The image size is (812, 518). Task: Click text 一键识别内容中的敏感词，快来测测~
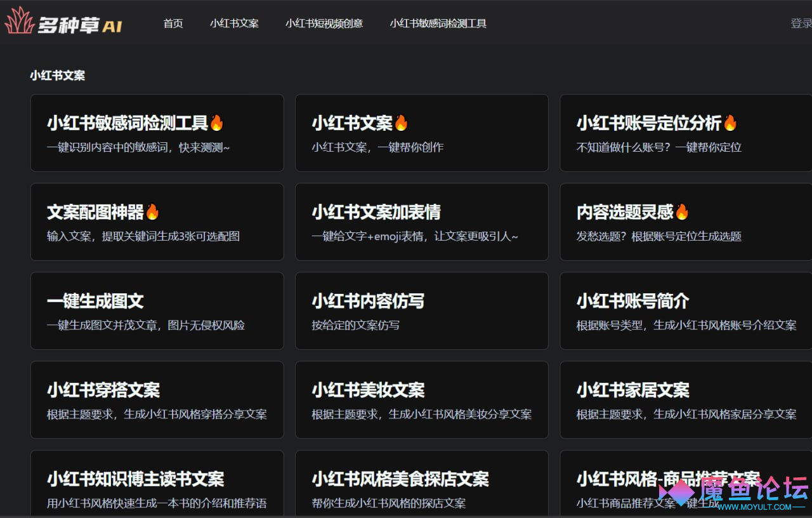[x=138, y=147]
